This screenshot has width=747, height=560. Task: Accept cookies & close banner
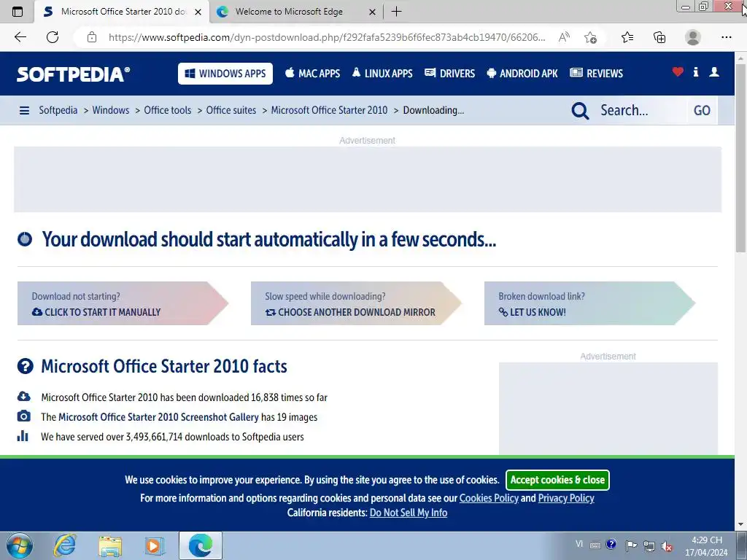[x=557, y=480]
